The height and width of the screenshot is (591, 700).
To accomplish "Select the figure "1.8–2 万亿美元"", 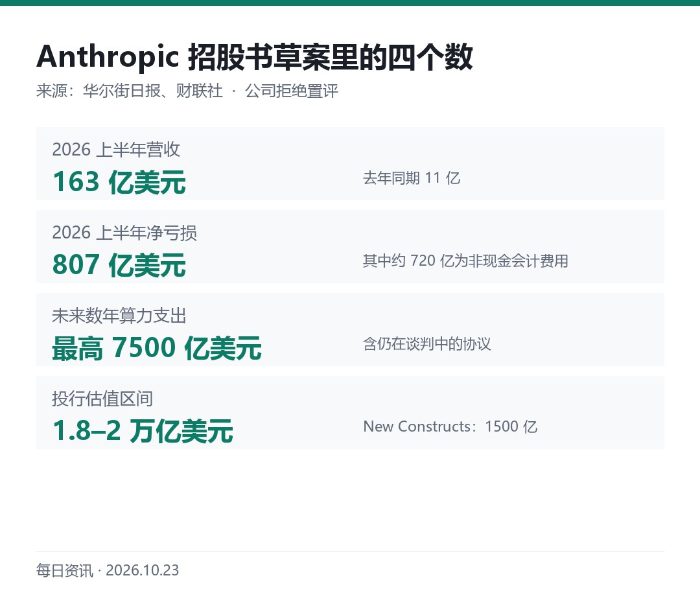I will click(143, 431).
